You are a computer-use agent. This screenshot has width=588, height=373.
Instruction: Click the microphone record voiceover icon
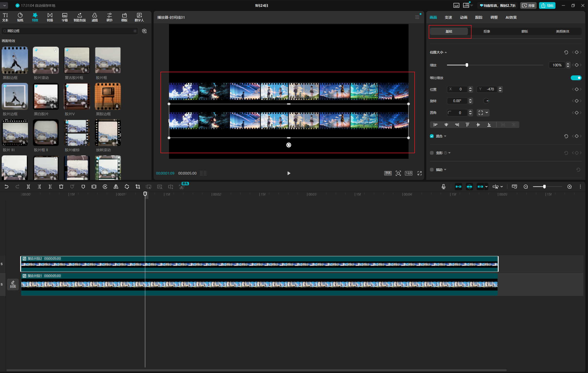444,187
